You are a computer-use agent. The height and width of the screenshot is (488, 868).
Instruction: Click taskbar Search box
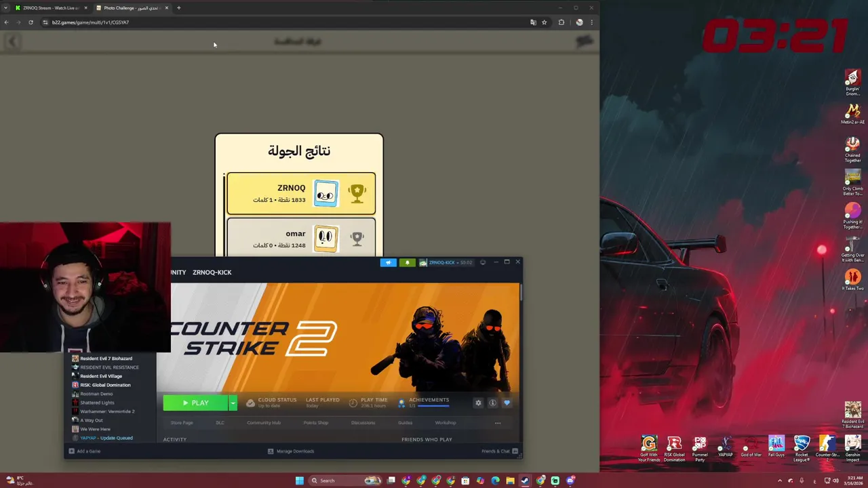(344, 481)
